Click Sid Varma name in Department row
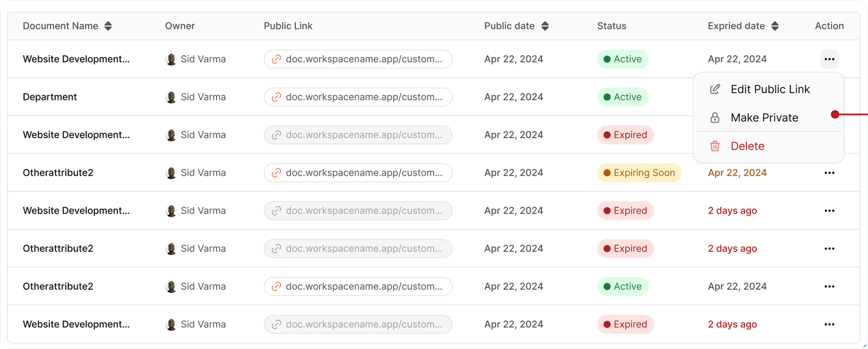 point(203,97)
